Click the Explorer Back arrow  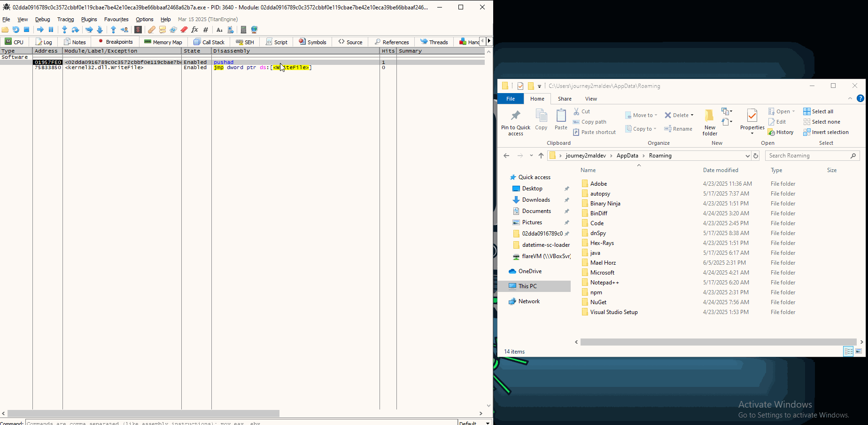click(506, 156)
